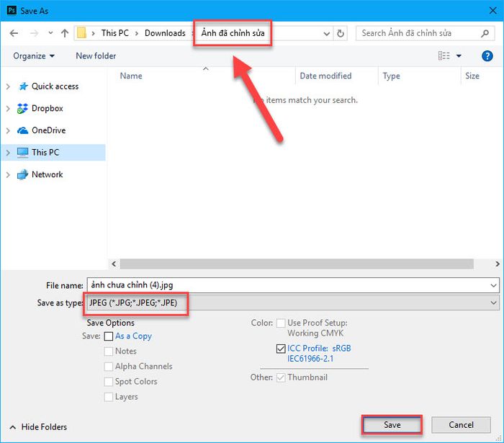Toggle the Alpha Channels checkbox

tap(109, 367)
